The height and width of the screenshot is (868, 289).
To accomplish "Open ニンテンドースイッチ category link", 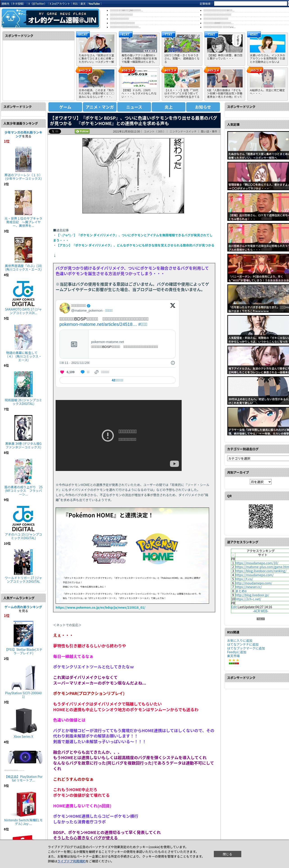I will pos(183,131).
